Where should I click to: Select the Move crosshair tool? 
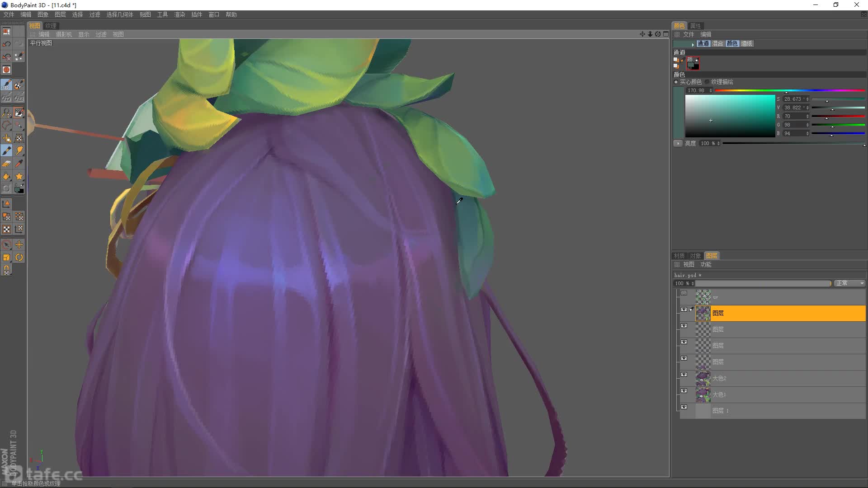19,245
